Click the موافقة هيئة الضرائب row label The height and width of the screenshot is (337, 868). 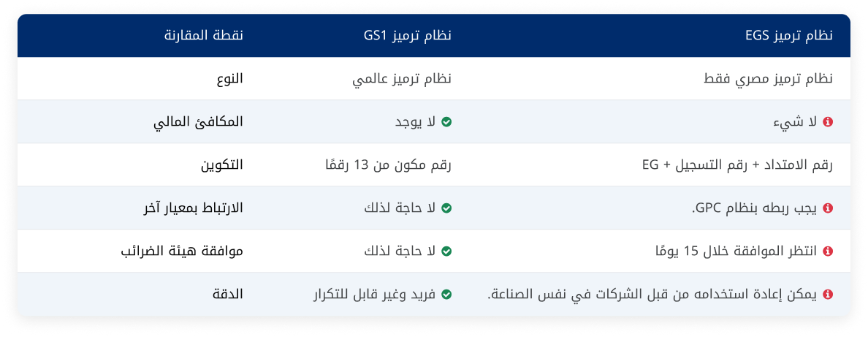point(182,251)
